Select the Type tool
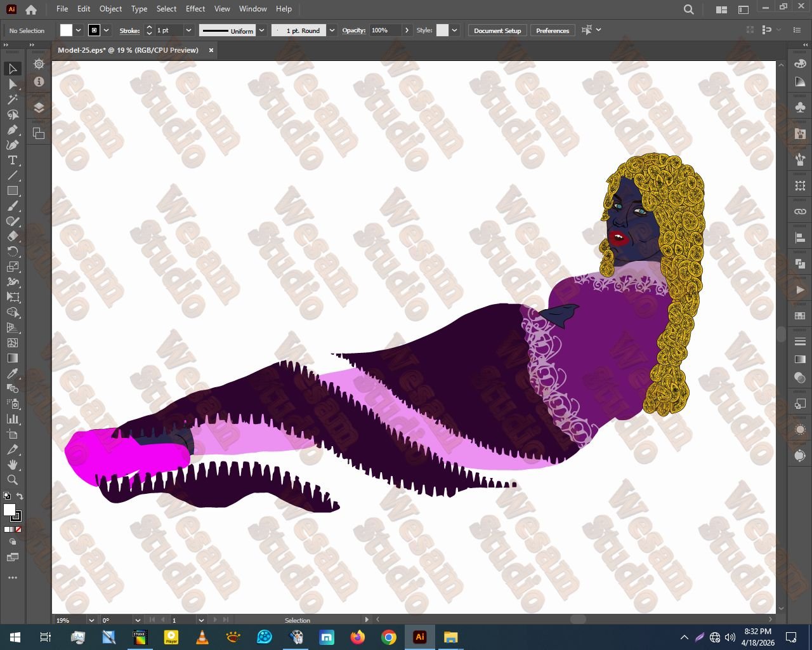 click(12, 160)
